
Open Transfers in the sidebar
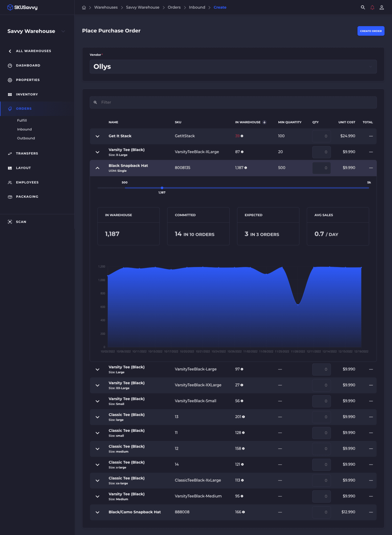pyautogui.click(x=27, y=154)
